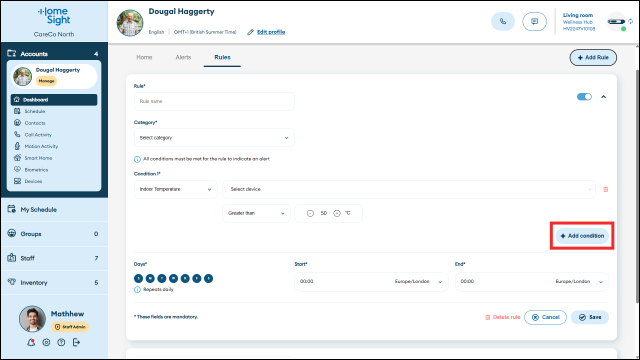Screen dimensions: 640x360
Task: Click the Staff Admin badge
Action: tap(70, 327)
